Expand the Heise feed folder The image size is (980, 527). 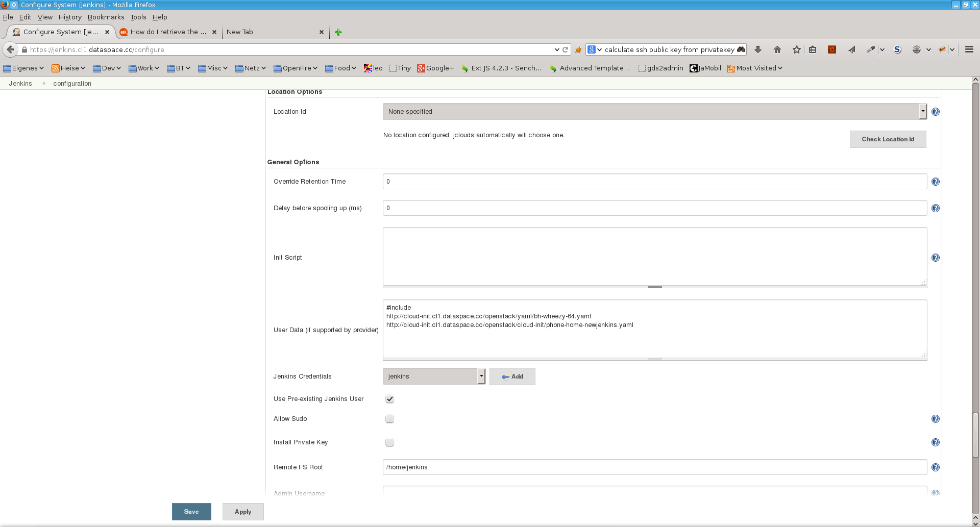(x=68, y=68)
